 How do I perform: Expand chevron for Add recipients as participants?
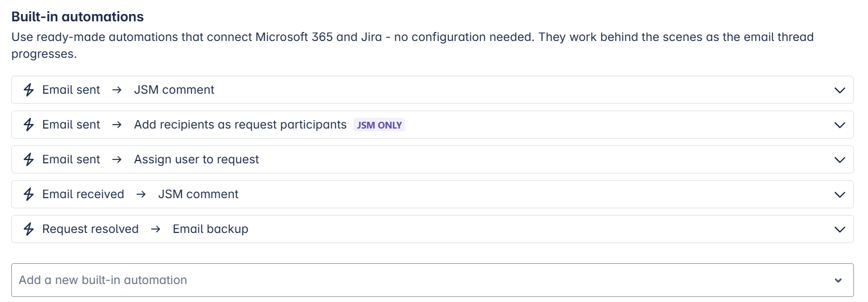(839, 125)
